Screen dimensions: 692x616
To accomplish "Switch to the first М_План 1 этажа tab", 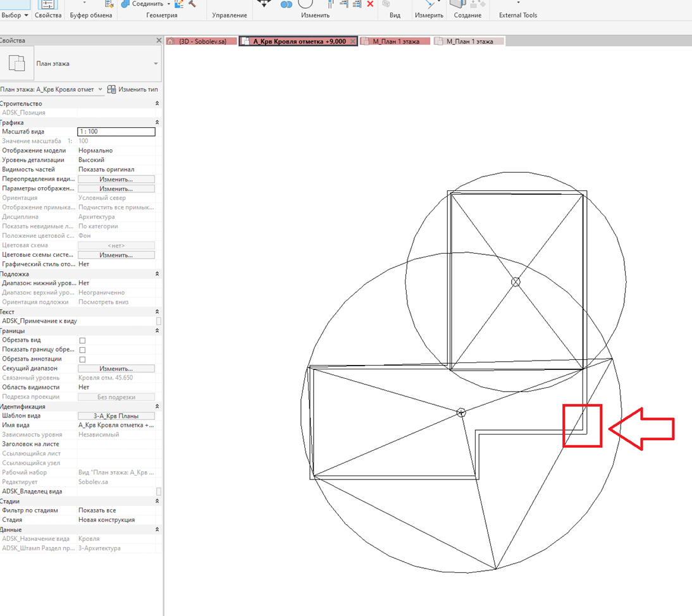I will (395, 41).
